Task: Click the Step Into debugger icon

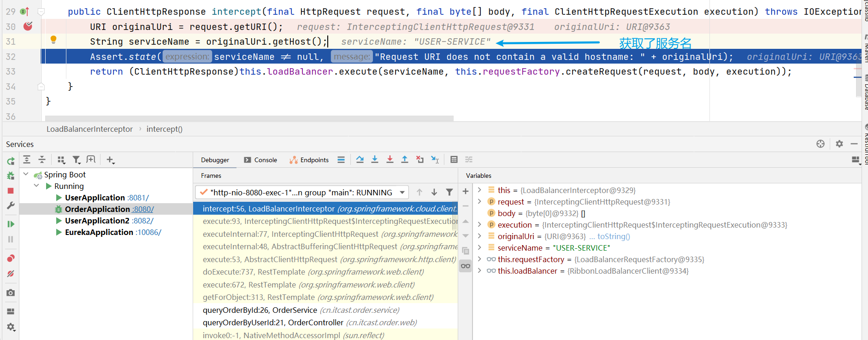Action: 375,159
